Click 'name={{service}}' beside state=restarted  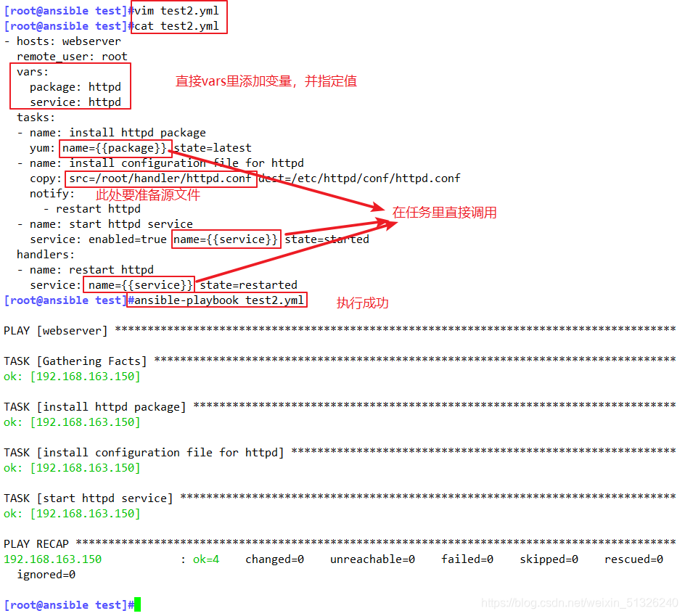(x=140, y=285)
